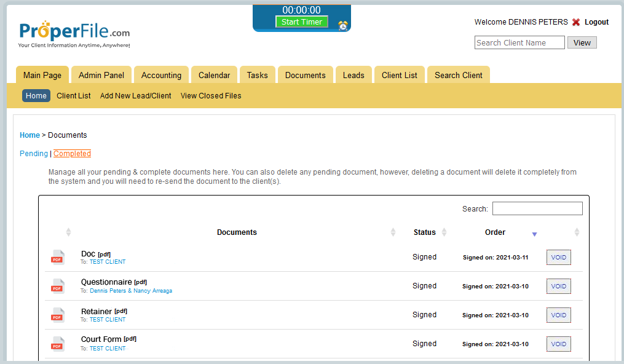Show the Pending documents list

point(33,154)
